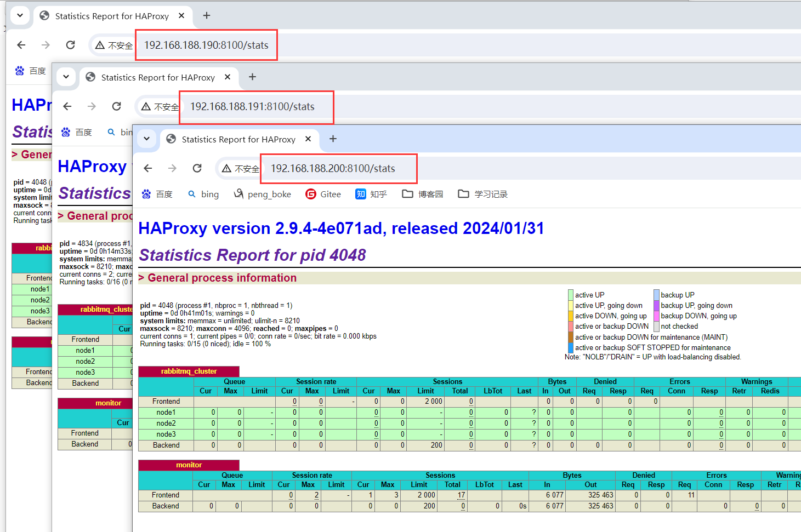Viewport: 801px width, 532px height.
Task: Click the Sessions Total 17 in monitor Frontend row
Action: [x=461, y=495]
